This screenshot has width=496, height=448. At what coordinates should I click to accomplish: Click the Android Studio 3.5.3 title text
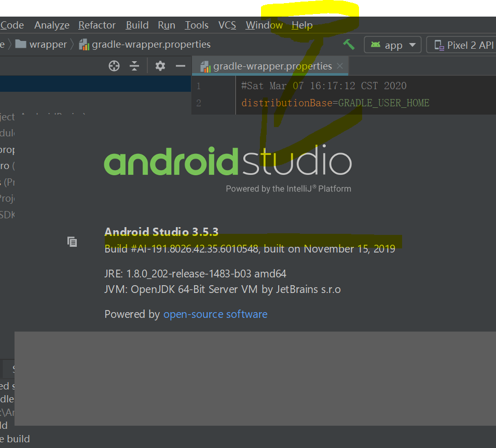(161, 232)
